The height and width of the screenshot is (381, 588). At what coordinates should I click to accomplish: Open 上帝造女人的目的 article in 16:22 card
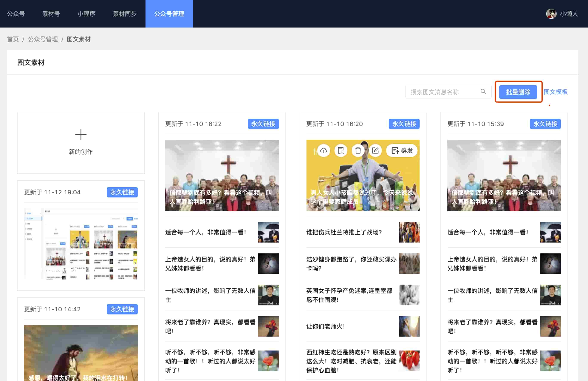[210, 264]
